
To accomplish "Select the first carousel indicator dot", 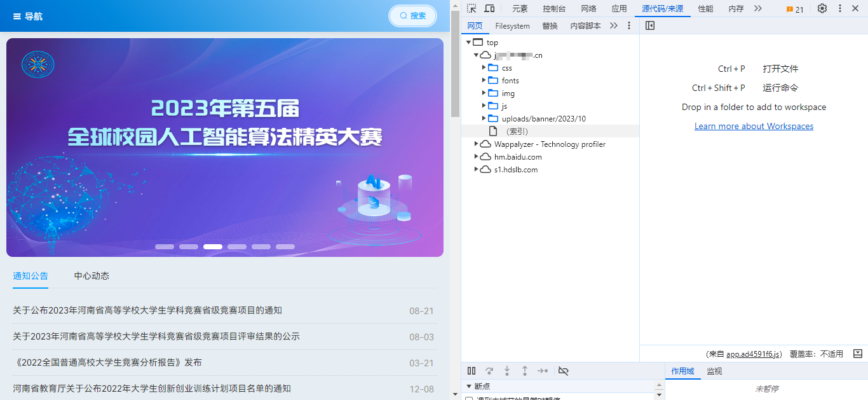I will pyautogui.click(x=165, y=247).
